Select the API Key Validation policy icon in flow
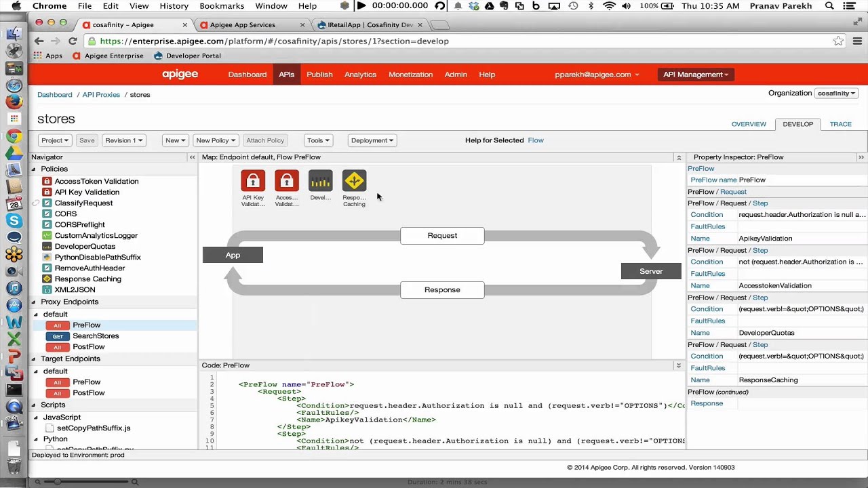The width and height of the screenshot is (868, 488). coord(253,181)
